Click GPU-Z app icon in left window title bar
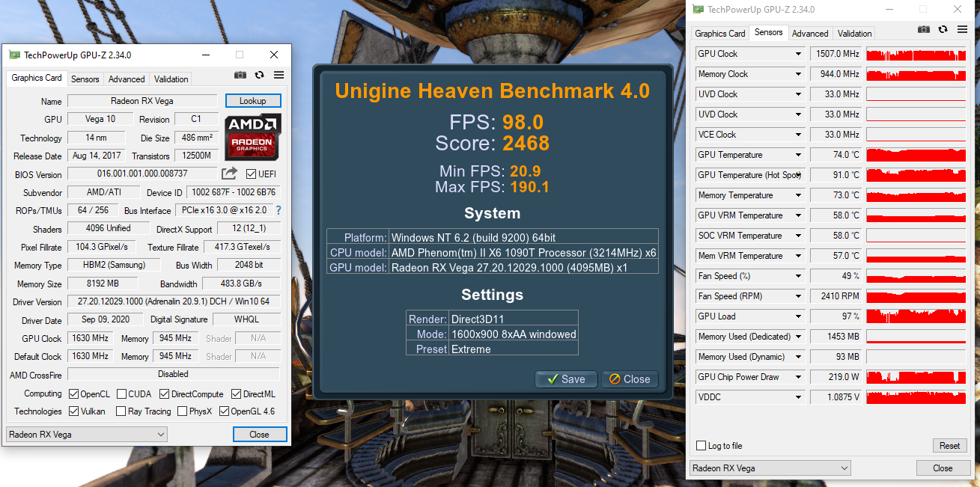 point(14,55)
